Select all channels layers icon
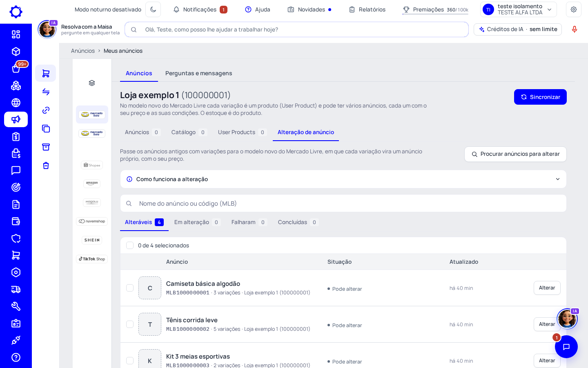The width and height of the screenshot is (588, 368). 92,83
